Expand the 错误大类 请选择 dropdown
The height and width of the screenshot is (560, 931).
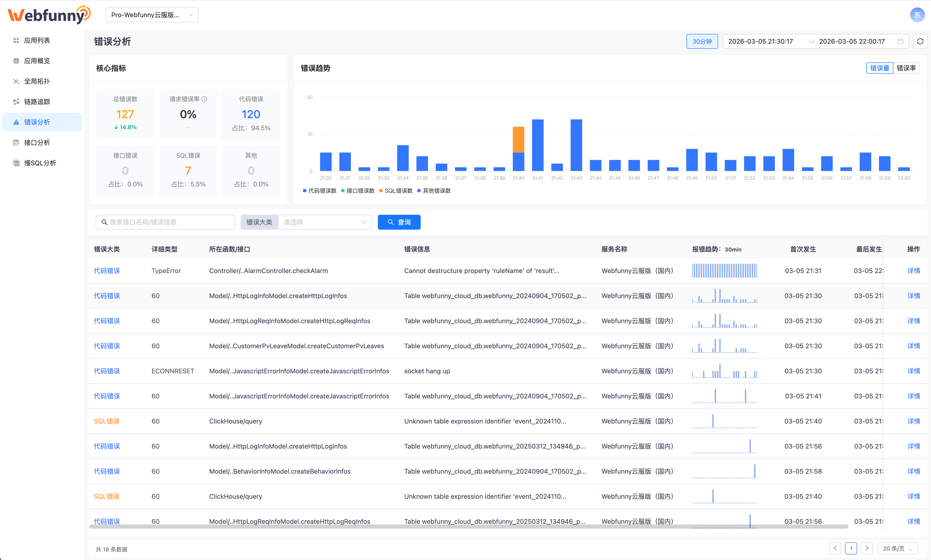point(325,222)
